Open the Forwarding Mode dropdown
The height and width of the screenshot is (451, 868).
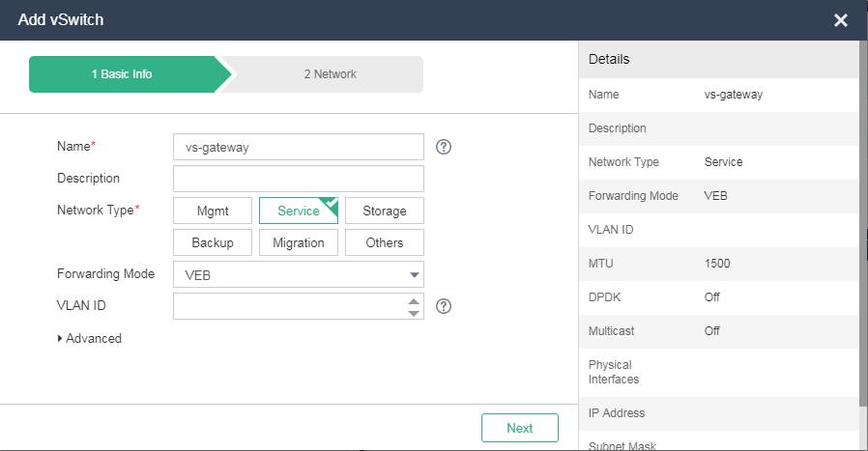coord(298,274)
